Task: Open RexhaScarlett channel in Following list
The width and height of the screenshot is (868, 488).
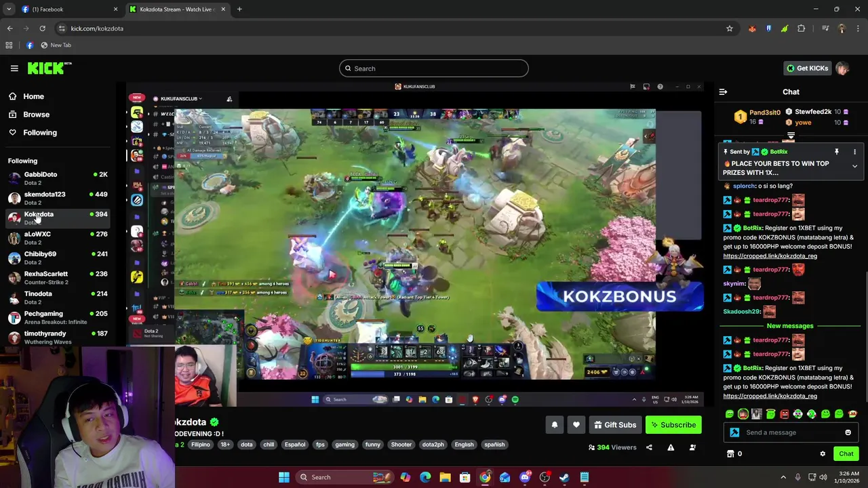Action: pyautogui.click(x=57, y=278)
